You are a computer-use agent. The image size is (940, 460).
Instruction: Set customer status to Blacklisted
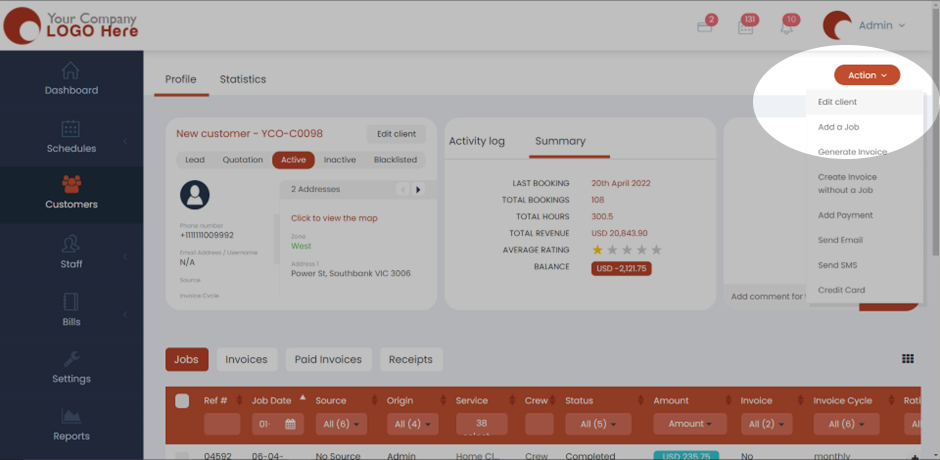pos(395,160)
